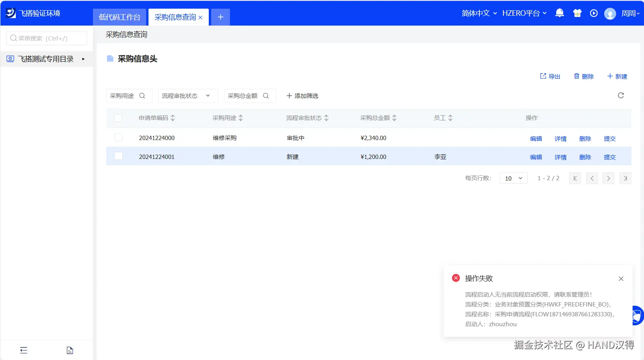Click 删除 for row 20241224001

(x=585, y=157)
